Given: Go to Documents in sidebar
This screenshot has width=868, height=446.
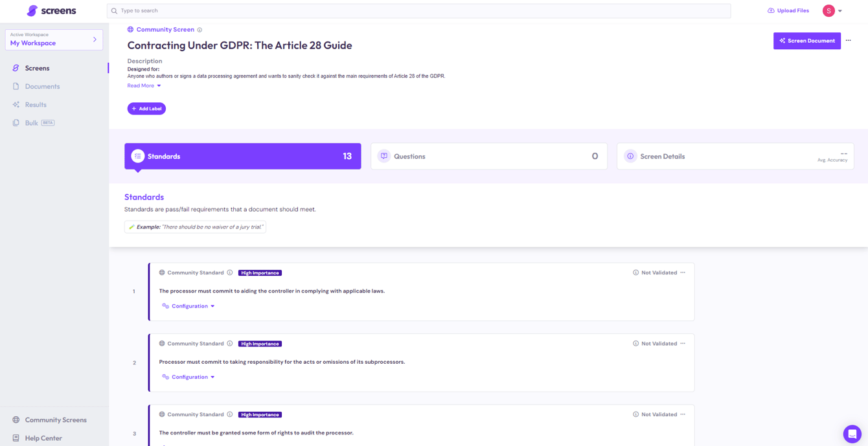Looking at the screenshot, I should (42, 86).
